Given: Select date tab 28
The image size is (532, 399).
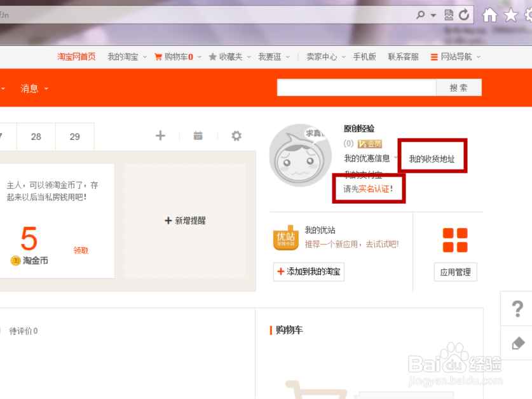Looking at the screenshot, I should [x=36, y=137].
